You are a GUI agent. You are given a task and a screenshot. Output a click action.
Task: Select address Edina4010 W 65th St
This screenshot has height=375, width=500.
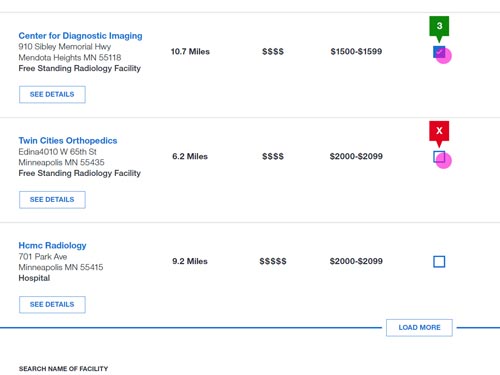57,152
